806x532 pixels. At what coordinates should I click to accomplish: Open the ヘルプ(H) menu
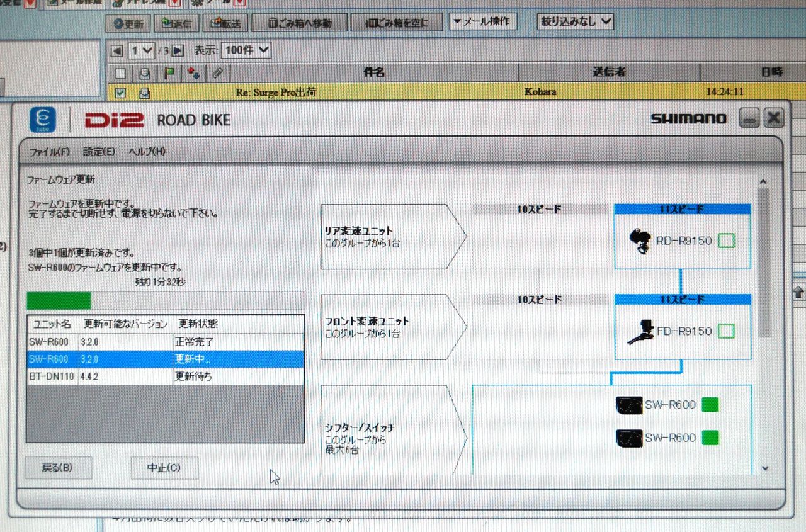[x=147, y=152]
